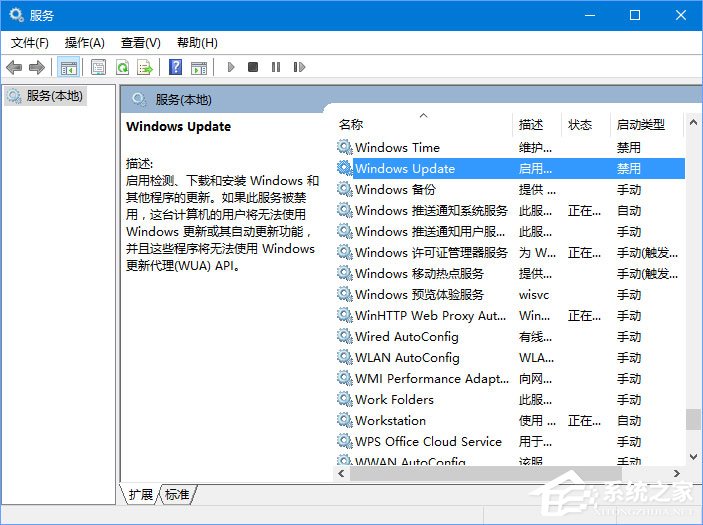Sort by the 描述 column header
This screenshot has width=703, height=525.
[537, 124]
